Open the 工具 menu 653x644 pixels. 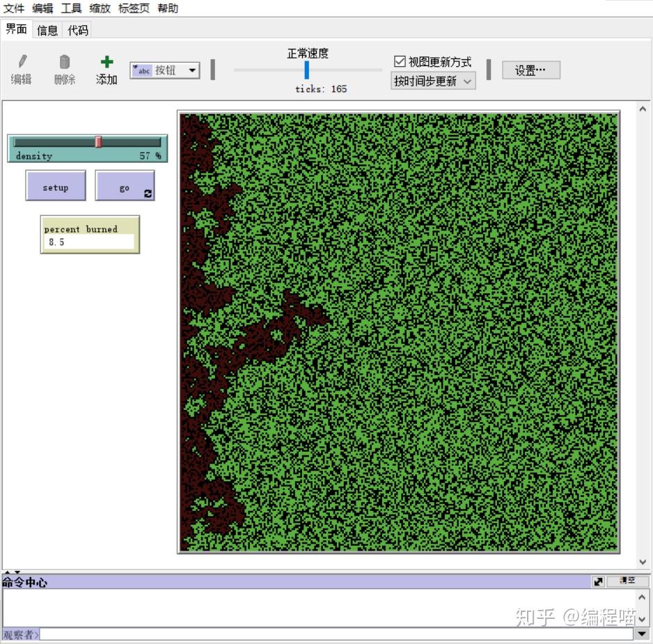[71, 8]
